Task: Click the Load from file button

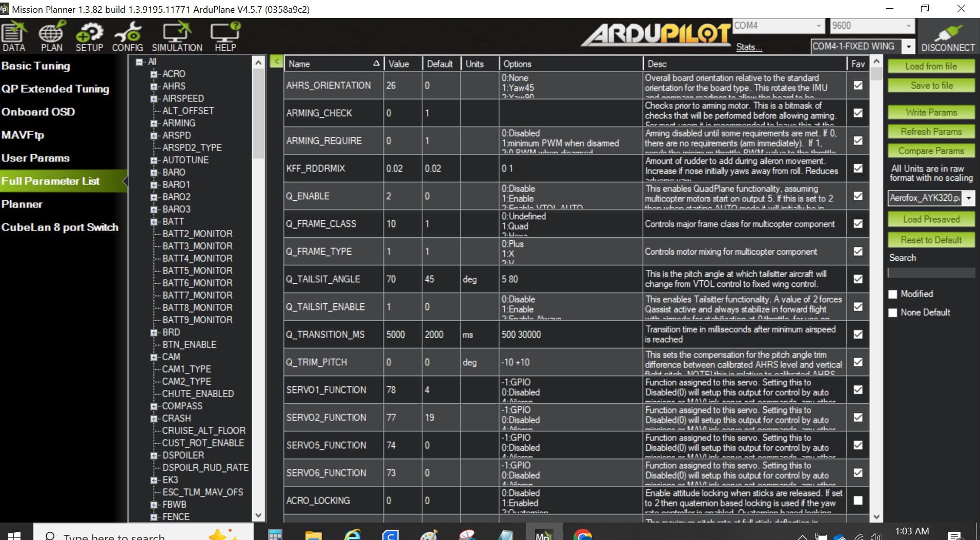Action: point(931,66)
